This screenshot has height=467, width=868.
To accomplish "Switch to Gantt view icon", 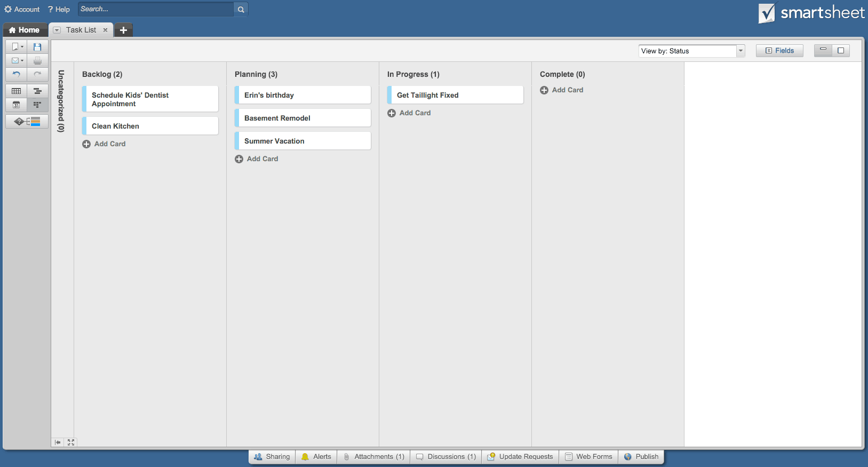I will coord(37,91).
